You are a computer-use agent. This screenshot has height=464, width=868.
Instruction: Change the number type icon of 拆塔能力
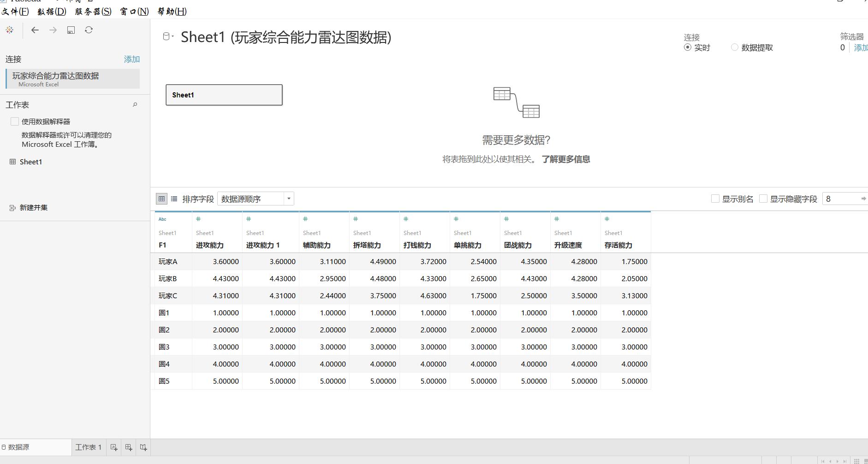(356, 219)
